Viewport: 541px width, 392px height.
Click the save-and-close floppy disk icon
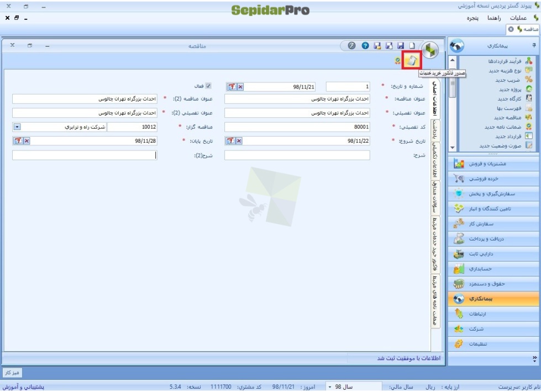click(x=389, y=45)
